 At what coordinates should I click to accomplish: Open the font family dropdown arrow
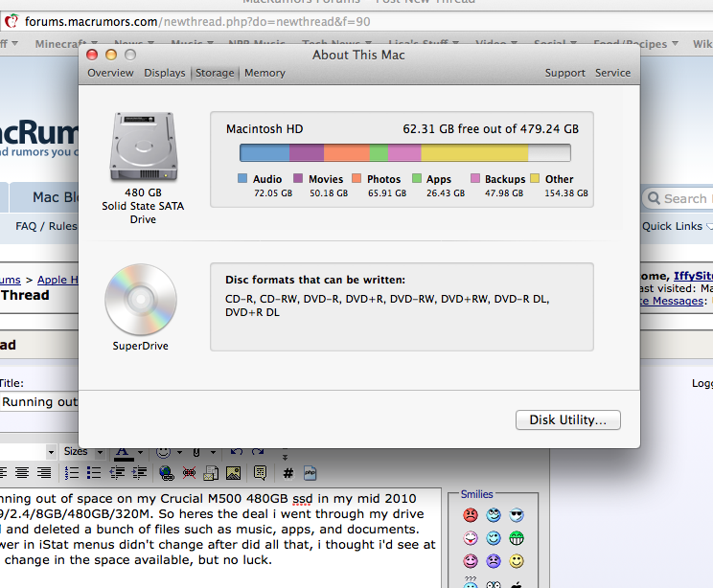[x=51, y=452]
